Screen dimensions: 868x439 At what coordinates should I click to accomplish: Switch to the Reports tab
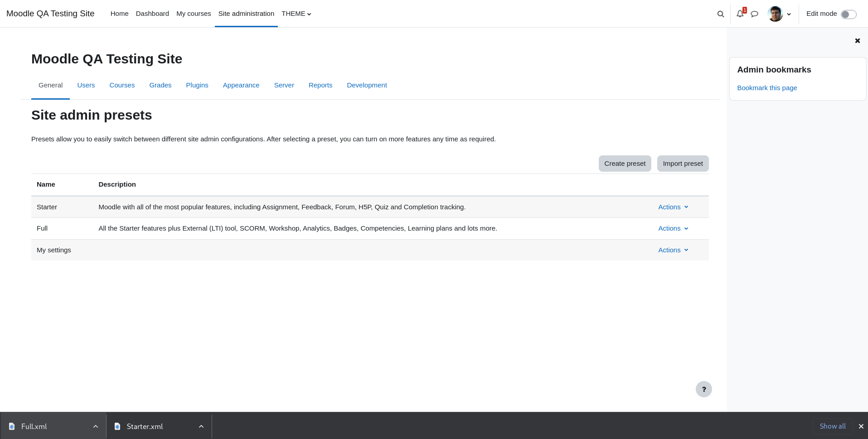[x=320, y=85]
